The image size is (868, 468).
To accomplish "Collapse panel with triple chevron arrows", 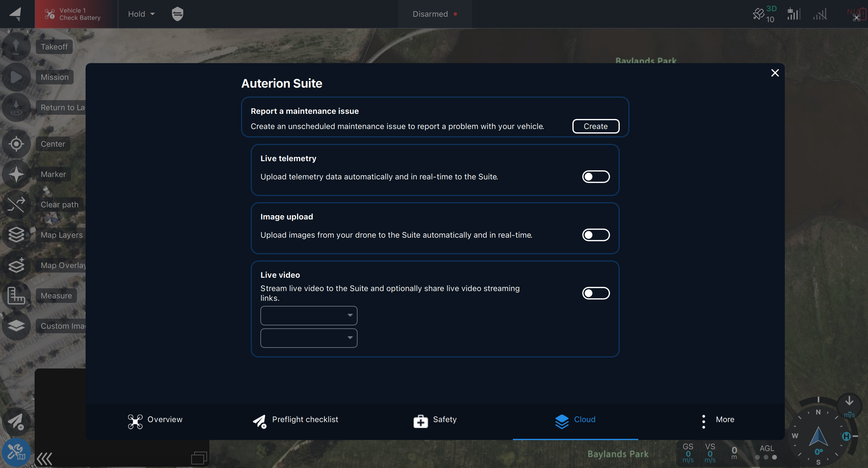I will pyautogui.click(x=45, y=459).
